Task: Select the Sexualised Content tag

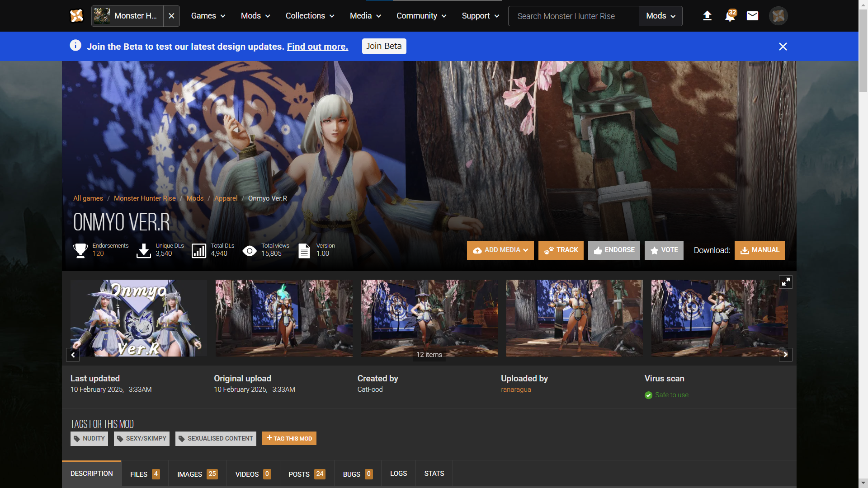Action: pos(216,439)
